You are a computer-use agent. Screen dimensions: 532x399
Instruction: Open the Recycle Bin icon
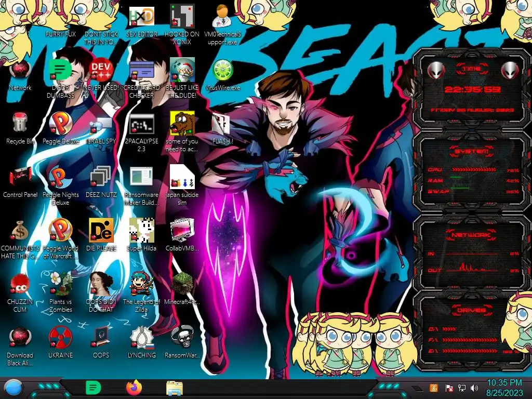pyautogui.click(x=20, y=129)
